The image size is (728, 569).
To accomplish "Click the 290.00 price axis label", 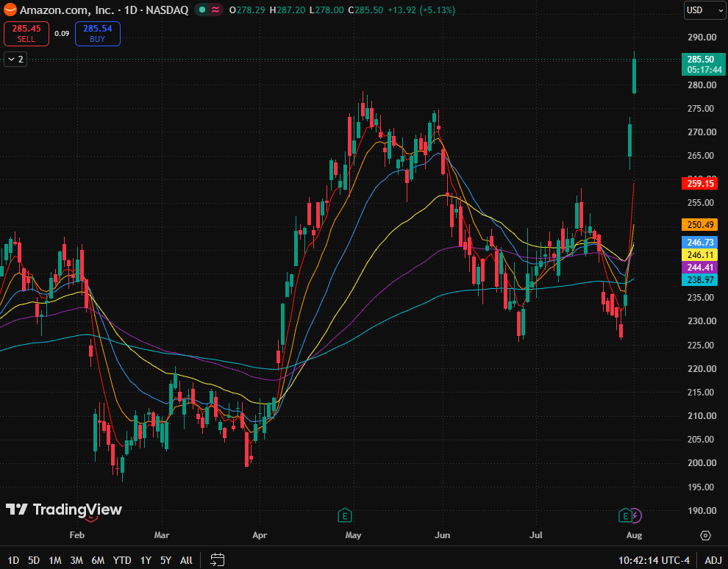I will point(702,37).
